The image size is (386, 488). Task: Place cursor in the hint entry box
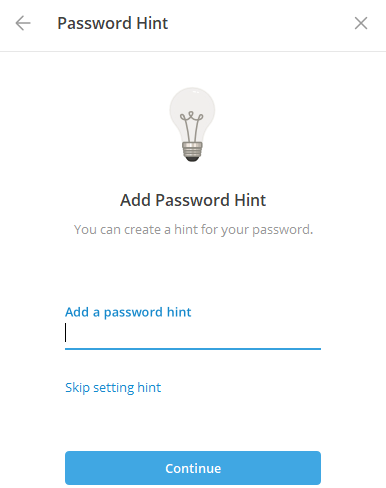pos(193,333)
